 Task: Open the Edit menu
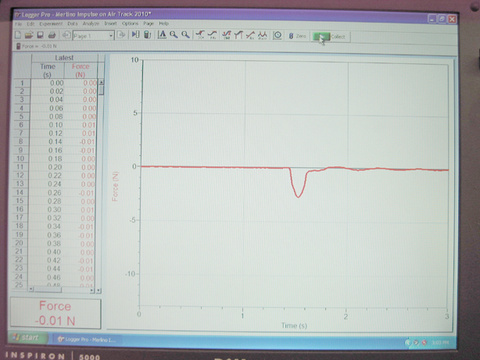[30, 24]
